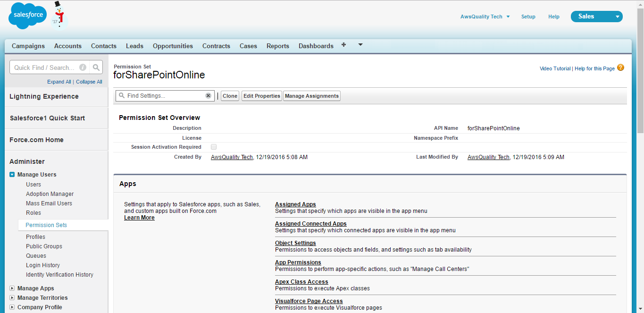
Task: Open the Apex Class Access link
Action: [301, 282]
